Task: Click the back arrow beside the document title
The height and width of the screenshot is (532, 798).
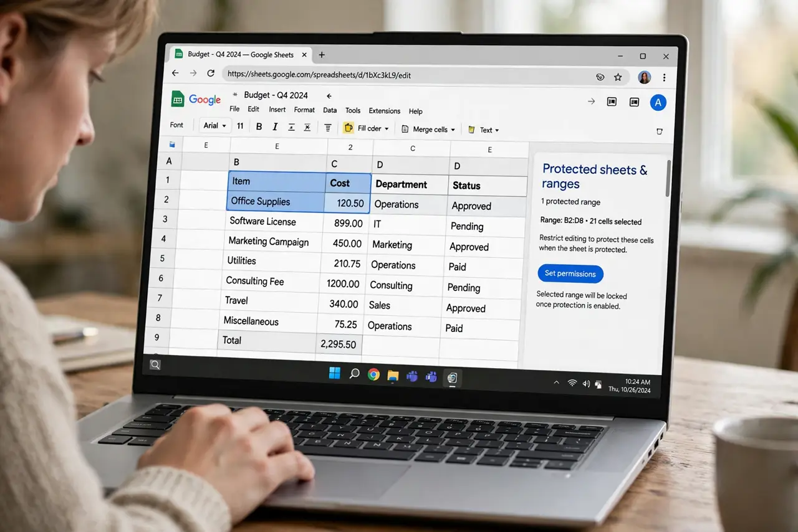Action: (329, 96)
